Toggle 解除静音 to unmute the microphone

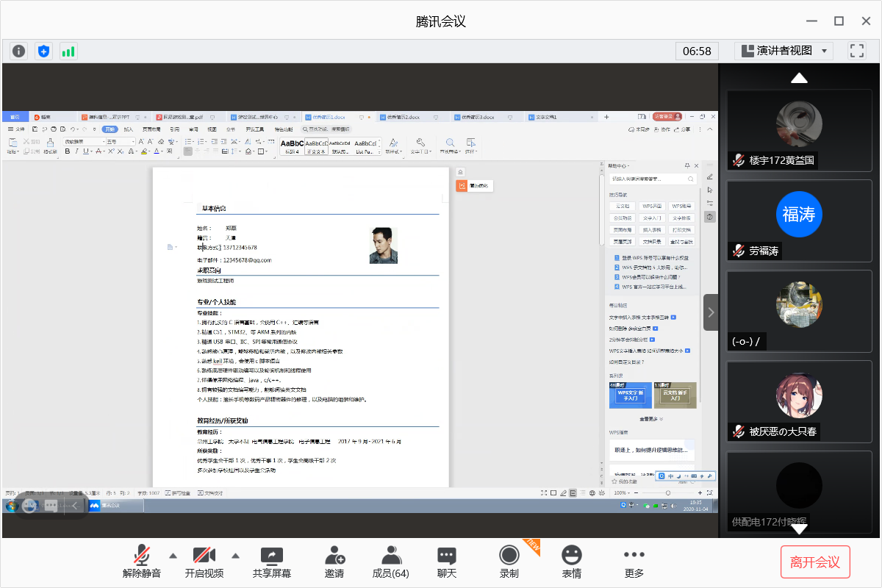141,562
